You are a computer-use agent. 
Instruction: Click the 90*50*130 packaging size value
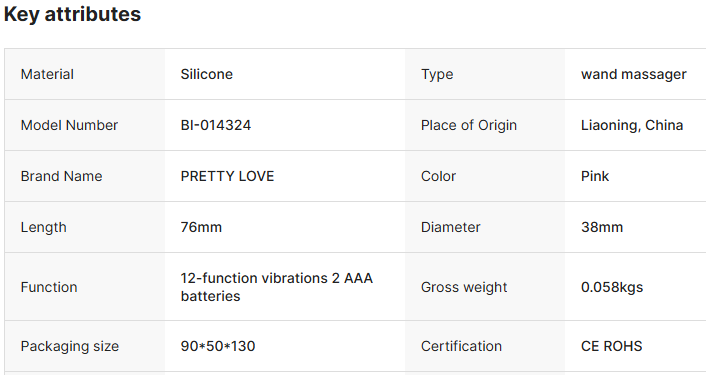point(218,346)
